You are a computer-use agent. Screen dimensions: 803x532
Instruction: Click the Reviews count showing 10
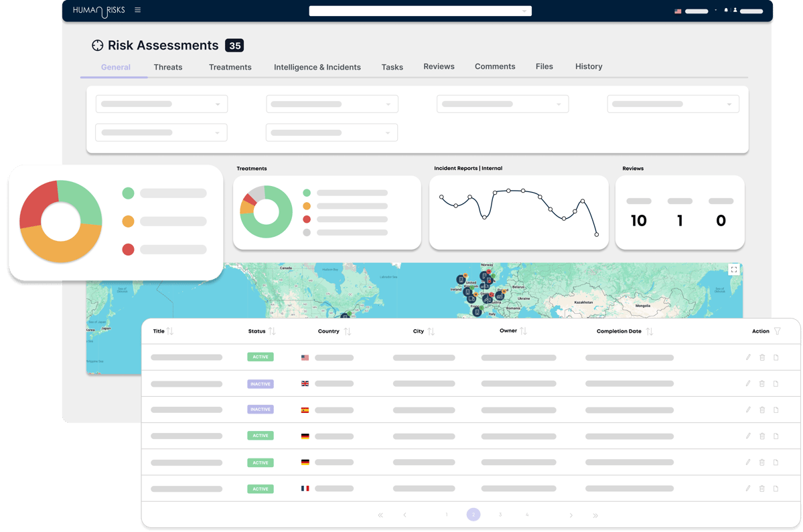[639, 220]
